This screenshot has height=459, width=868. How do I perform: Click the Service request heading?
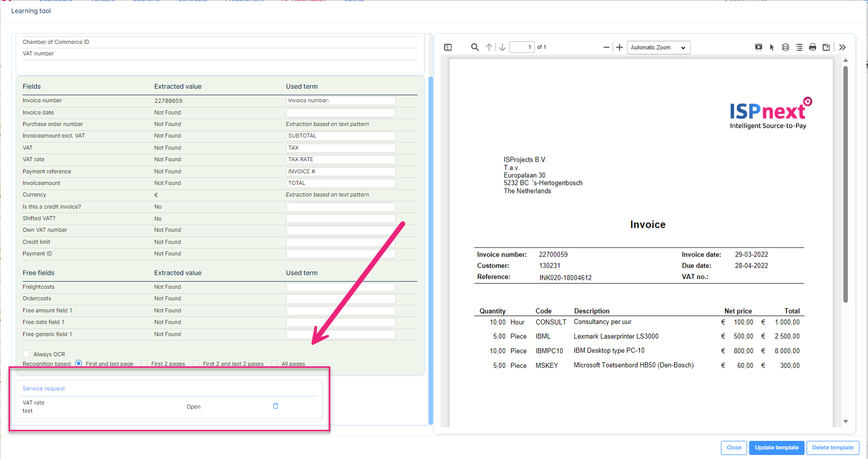44,389
